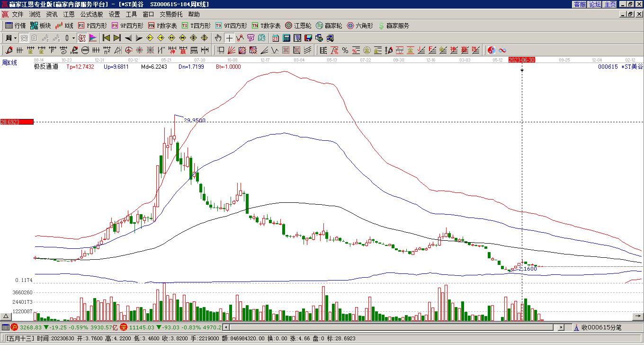This screenshot has height=345, width=644.
Task: Open the calculator icon
Action: pyautogui.click(x=286, y=38)
